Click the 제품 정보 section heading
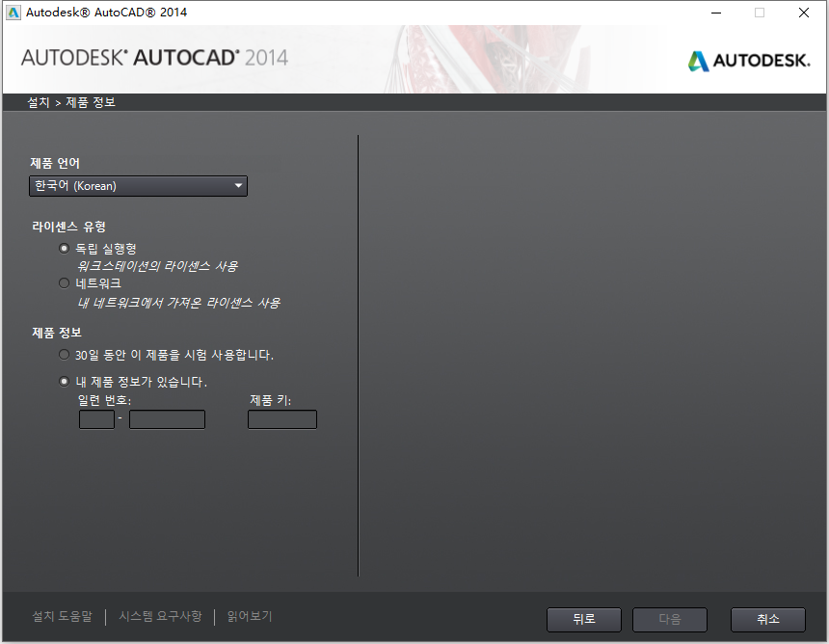829x644 pixels. click(57, 333)
